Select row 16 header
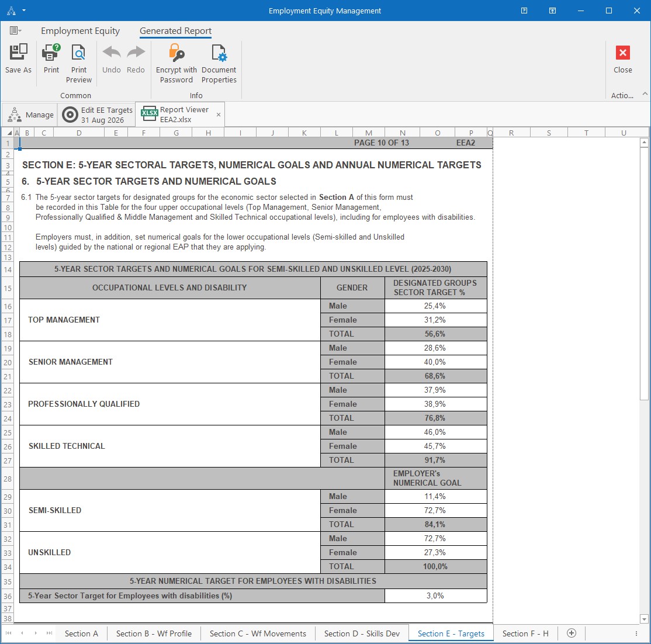This screenshot has width=651, height=644. [8, 306]
